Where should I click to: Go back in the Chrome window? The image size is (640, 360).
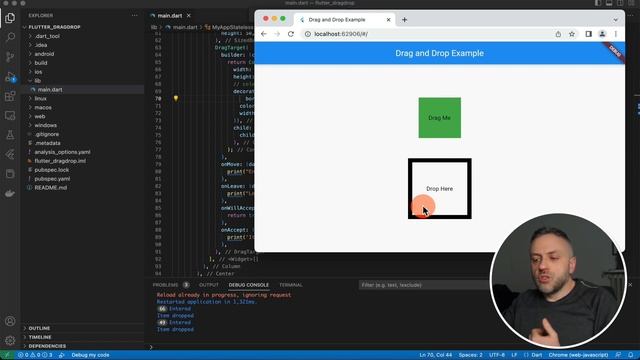pos(264,34)
